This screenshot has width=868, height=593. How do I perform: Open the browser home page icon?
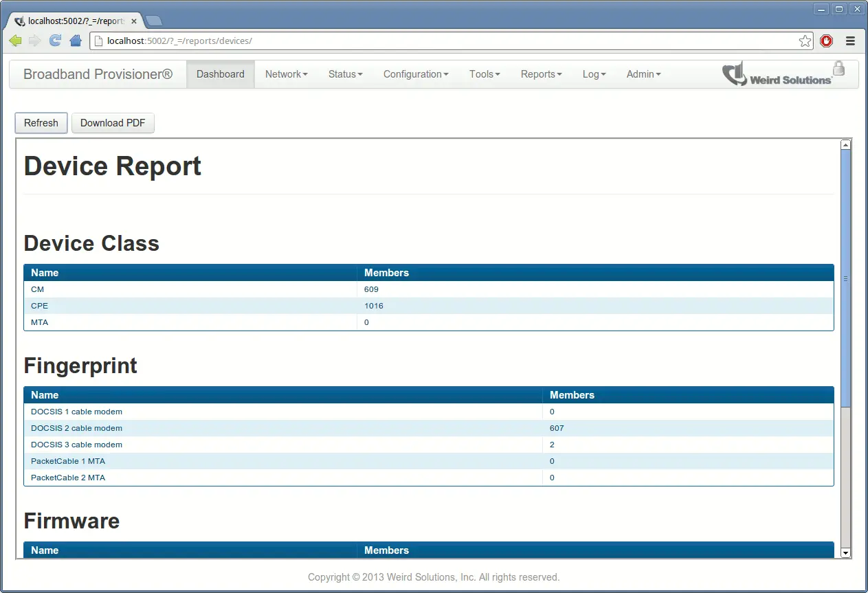point(74,41)
